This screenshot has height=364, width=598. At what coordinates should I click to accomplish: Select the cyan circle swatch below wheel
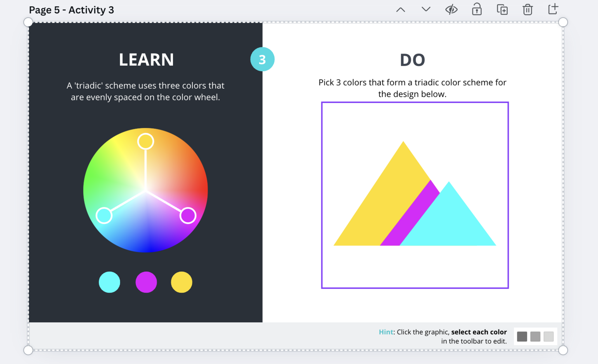pyautogui.click(x=109, y=282)
